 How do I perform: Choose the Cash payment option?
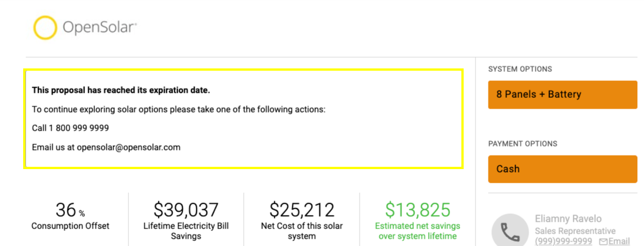click(562, 169)
